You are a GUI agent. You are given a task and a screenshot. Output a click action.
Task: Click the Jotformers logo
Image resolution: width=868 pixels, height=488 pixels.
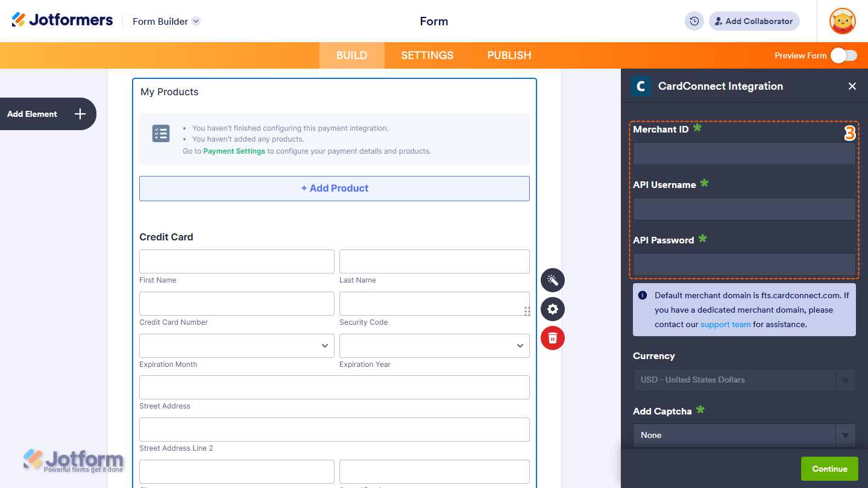(x=62, y=19)
